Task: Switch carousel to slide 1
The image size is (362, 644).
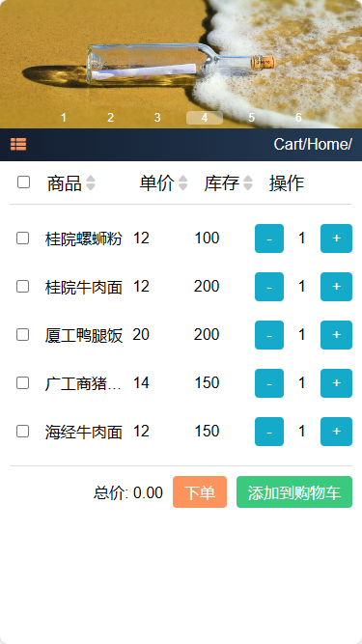Action: 63,118
